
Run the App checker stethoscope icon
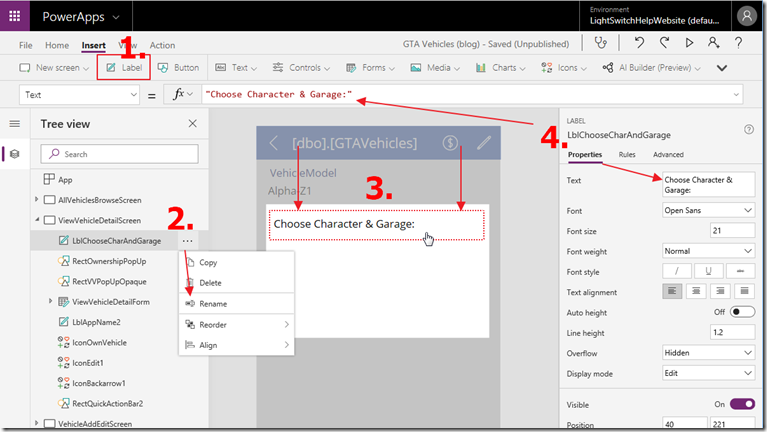pos(601,43)
